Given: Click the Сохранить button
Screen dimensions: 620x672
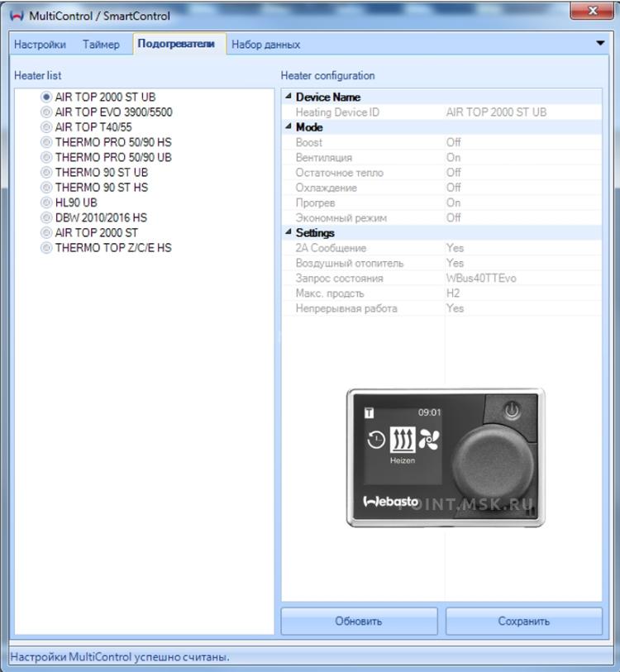Looking at the screenshot, I should click(524, 621).
